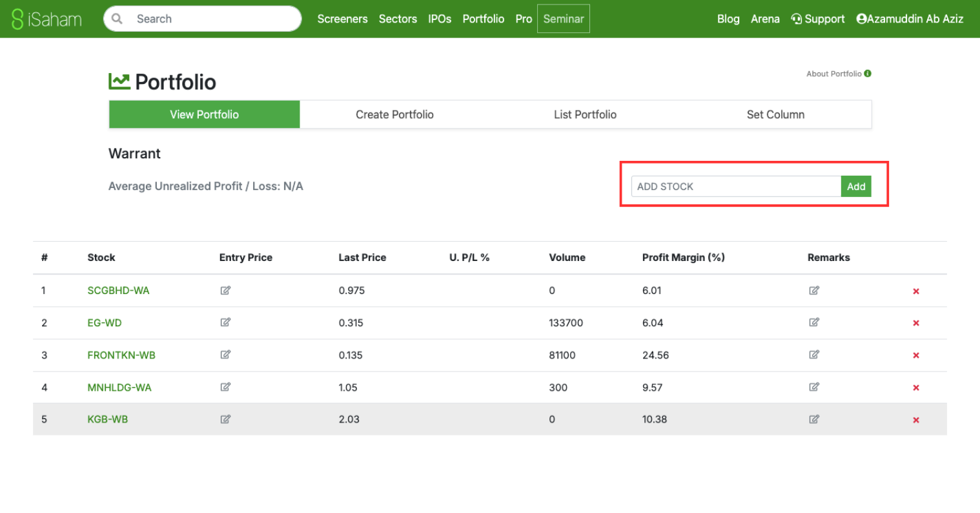Remove FRONTKN-WB from portfolio
Screen dimensions: 980x513
coord(915,355)
